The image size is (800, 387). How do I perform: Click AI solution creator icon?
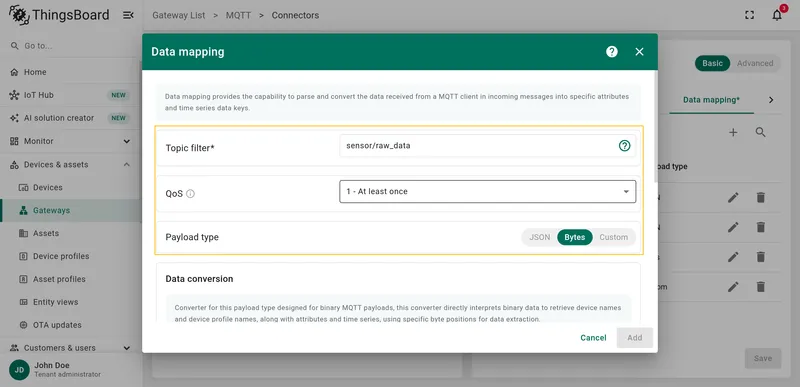click(14, 118)
